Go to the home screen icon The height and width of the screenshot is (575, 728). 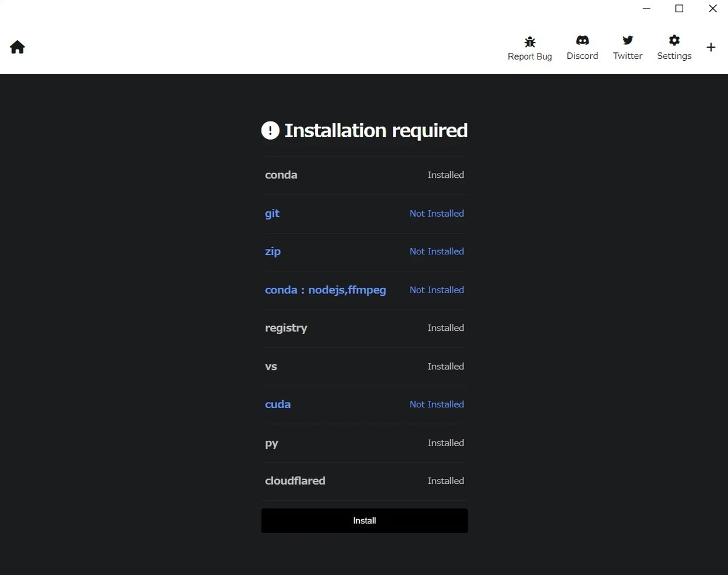click(17, 47)
